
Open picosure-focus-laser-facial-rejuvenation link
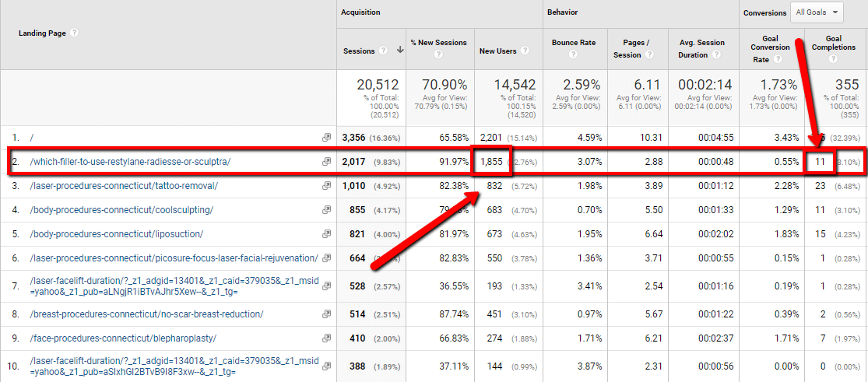click(174, 258)
